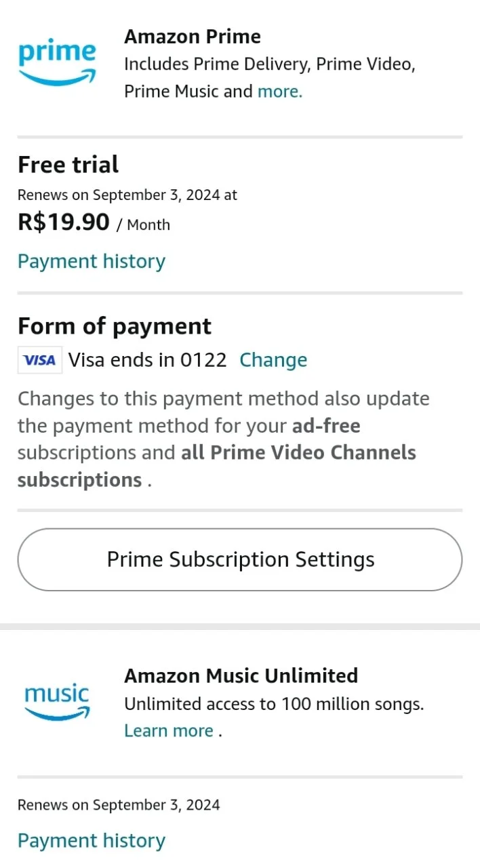480x868 pixels.
Task: Open the 'more.' link under Amazon Prime
Action: coord(280,91)
